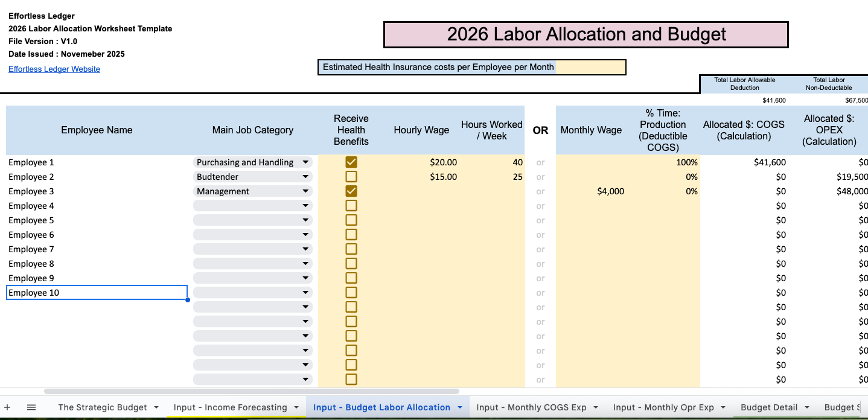Click Employee 3 monthly wage cell's hourly wage input
Screen dimensions: 868x420
(421, 191)
